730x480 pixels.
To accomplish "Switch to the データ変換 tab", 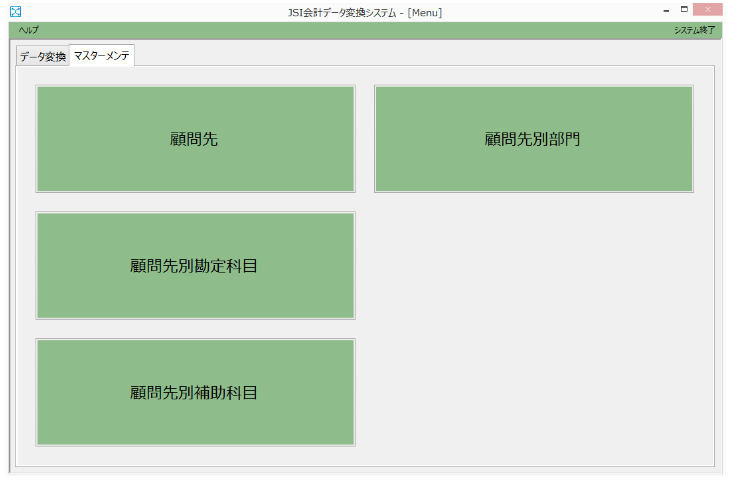I will point(42,57).
